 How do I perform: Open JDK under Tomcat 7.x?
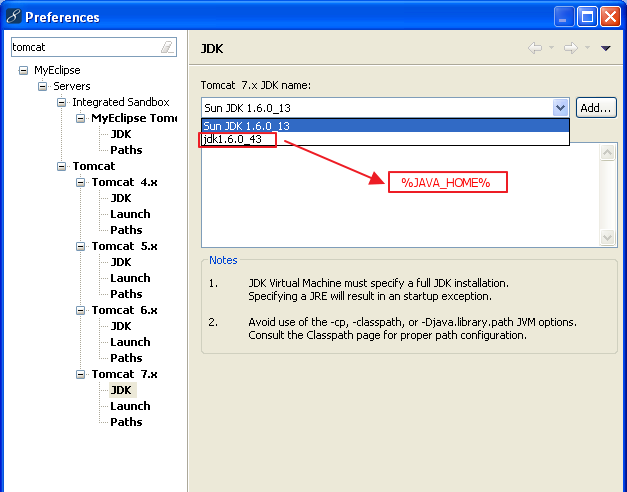122,390
